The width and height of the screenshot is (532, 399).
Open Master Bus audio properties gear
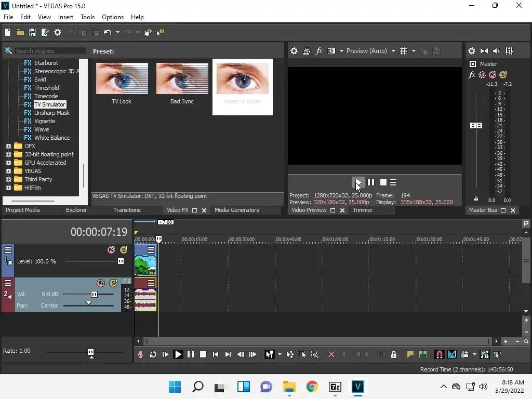[x=472, y=51]
